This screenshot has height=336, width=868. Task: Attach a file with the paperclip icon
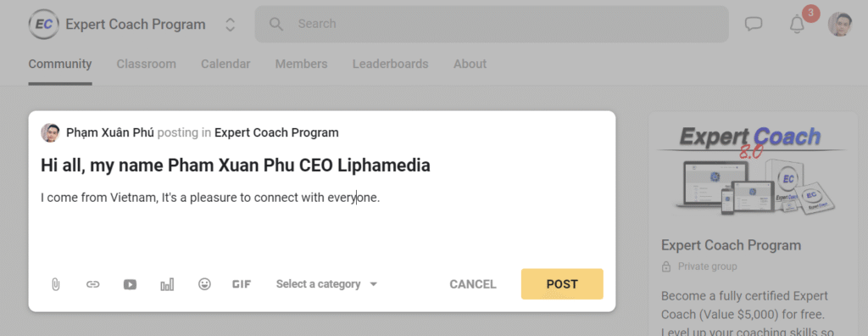(55, 284)
